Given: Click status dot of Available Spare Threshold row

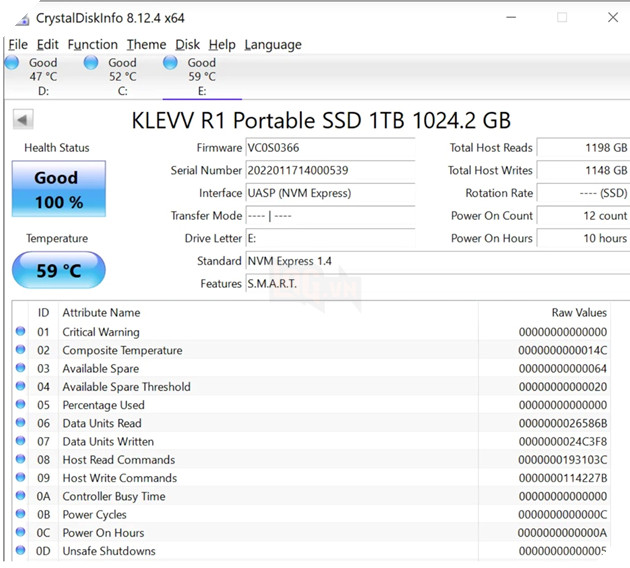Looking at the screenshot, I should tap(20, 386).
